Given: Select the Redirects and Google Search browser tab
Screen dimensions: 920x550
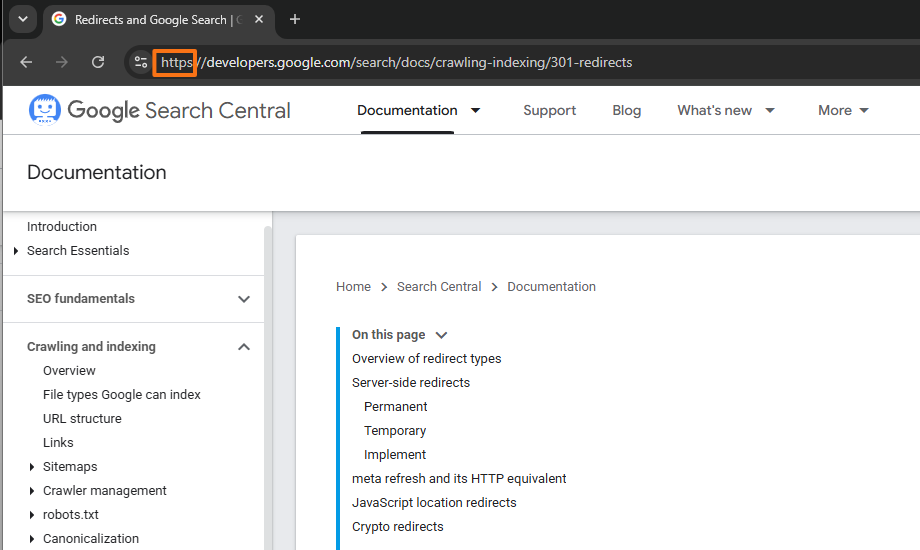Looking at the screenshot, I should 158,19.
